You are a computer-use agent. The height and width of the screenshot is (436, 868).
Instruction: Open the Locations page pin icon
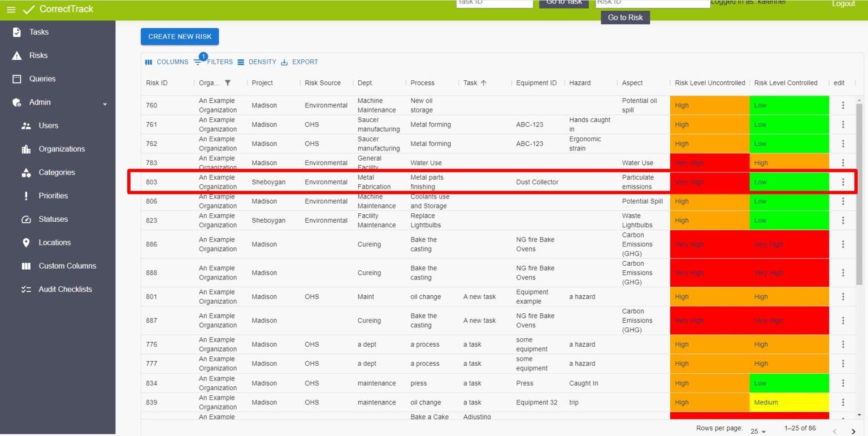26,243
